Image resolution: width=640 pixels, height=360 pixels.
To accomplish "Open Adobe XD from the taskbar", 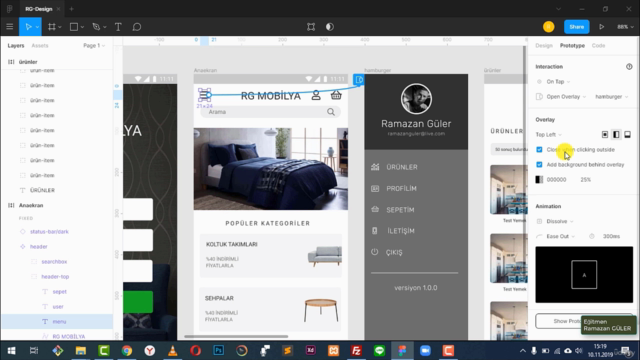I will click(x=311, y=351).
